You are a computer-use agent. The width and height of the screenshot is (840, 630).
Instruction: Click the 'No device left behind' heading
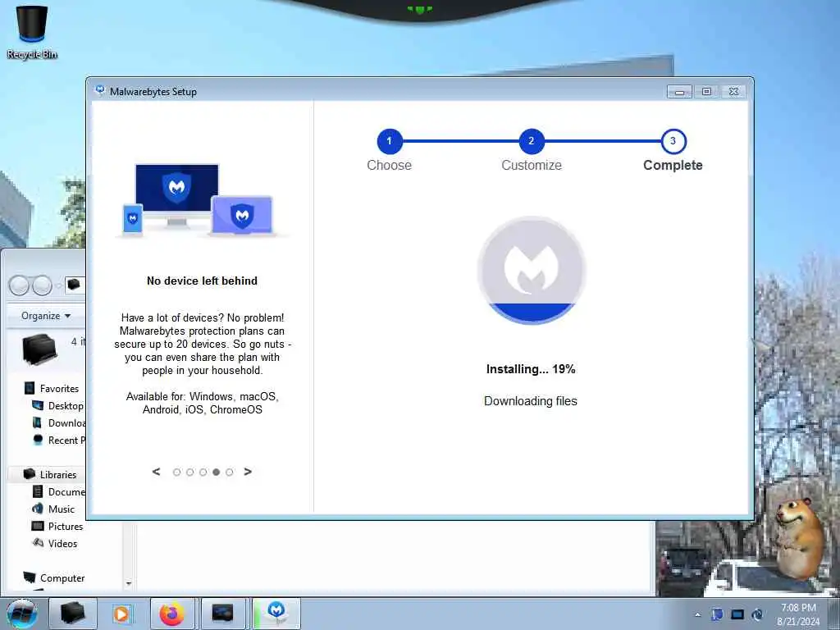click(x=202, y=281)
